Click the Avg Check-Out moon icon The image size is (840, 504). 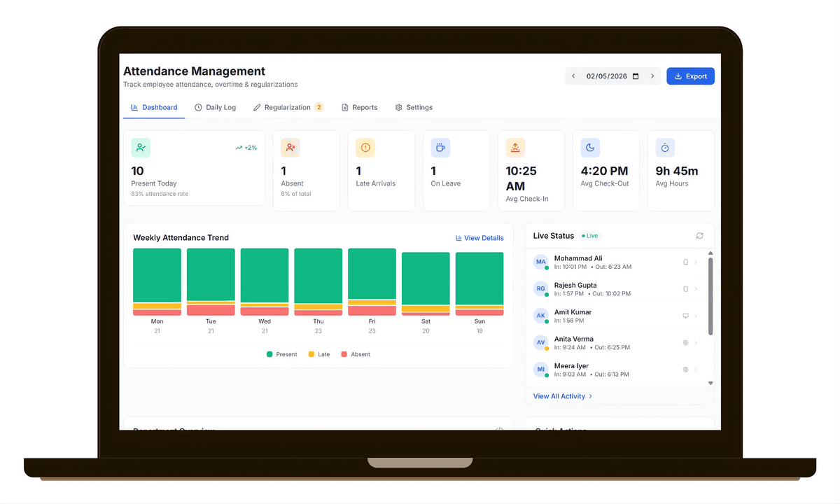point(589,148)
